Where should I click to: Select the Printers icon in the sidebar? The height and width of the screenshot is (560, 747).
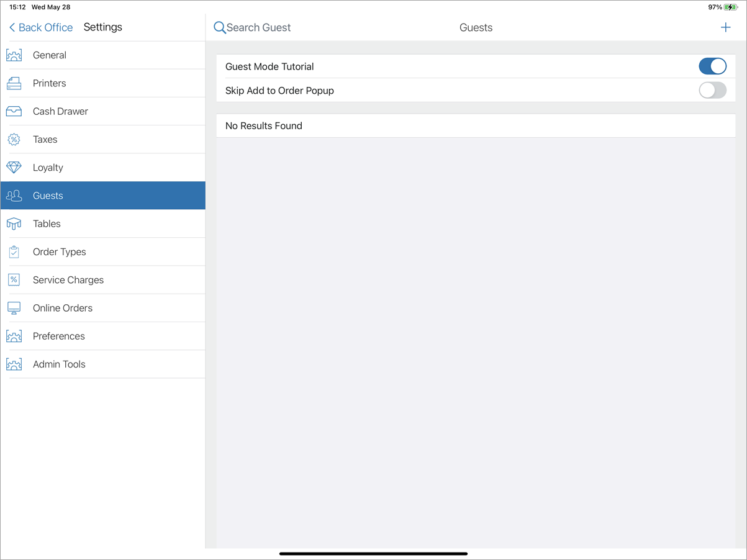[14, 83]
